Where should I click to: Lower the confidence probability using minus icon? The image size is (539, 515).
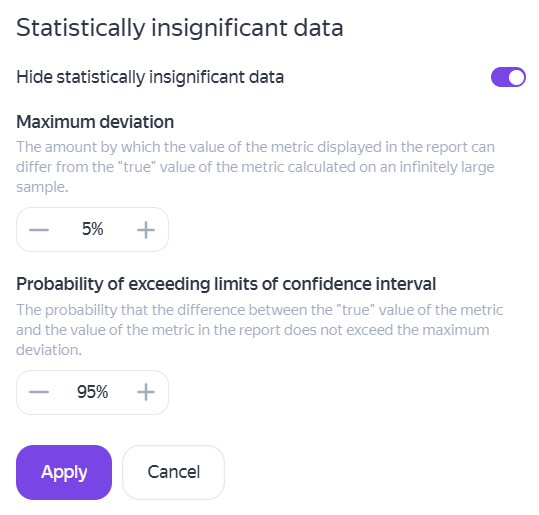pyautogui.click(x=39, y=392)
